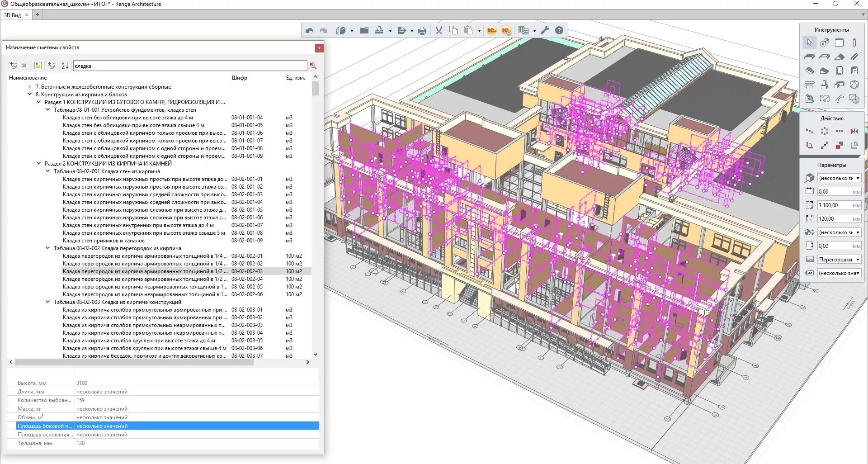Click the circular array action icon
The height and width of the screenshot is (464, 868).
coord(825,131)
